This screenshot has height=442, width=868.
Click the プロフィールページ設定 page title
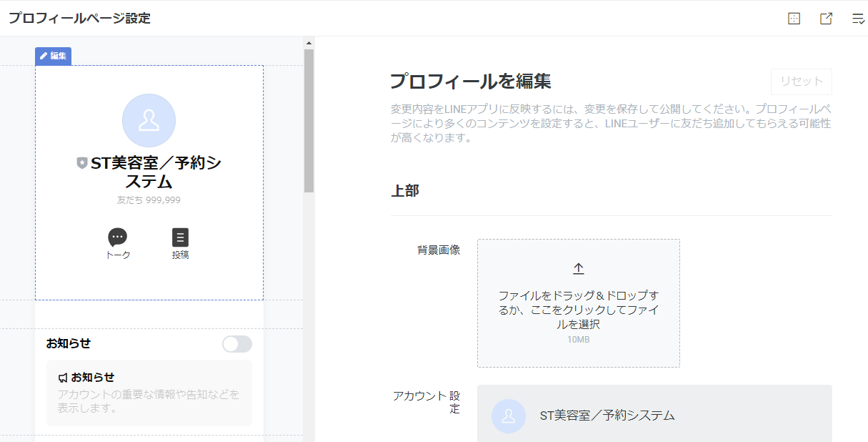(x=80, y=19)
